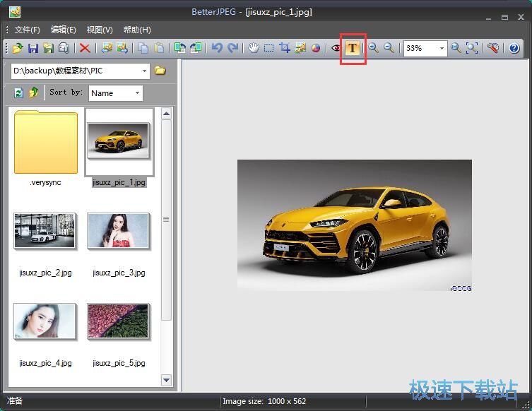Open the 编辑(E) menu
532x411 pixels.
click(x=63, y=30)
